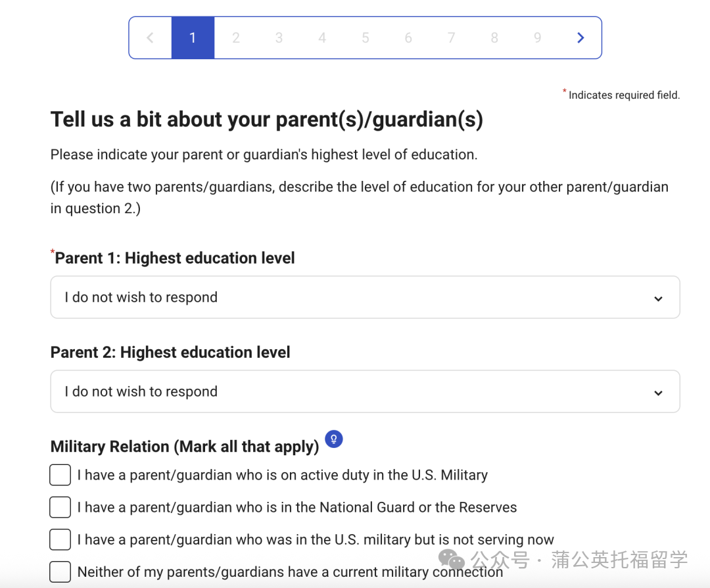This screenshot has height=588, width=710.
Task: Click page 6 in the page navigator
Action: pyautogui.click(x=408, y=37)
